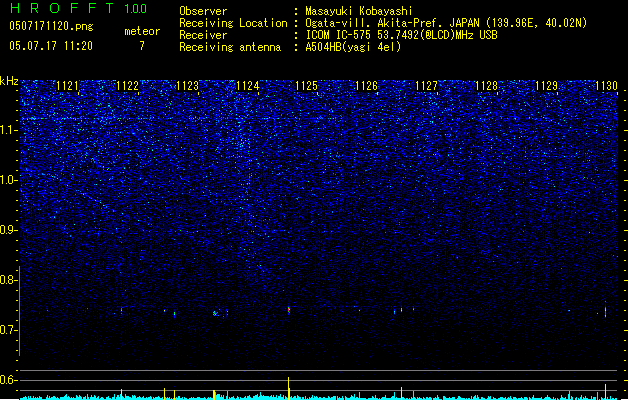Click the Ogata-vill. Akita-Pref. JAPAN location text
Screen dimensions: 629x400
click(x=446, y=23)
